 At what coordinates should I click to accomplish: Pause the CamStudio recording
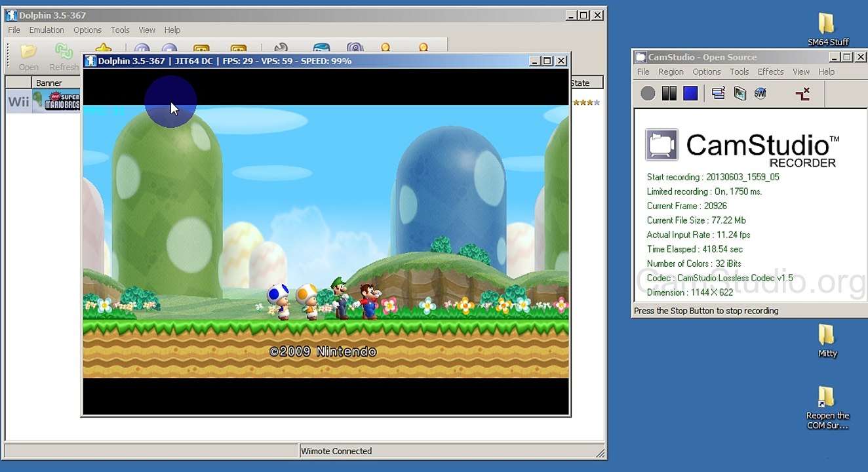[x=669, y=94]
